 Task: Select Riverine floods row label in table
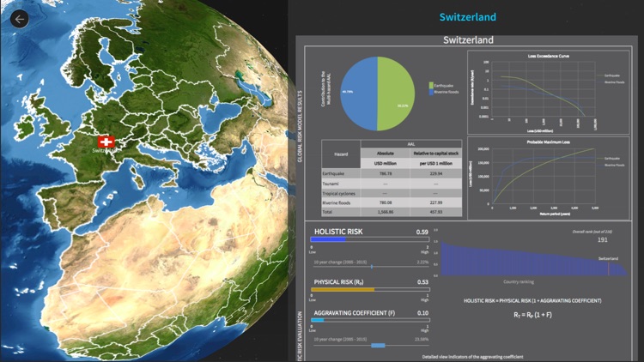point(337,202)
